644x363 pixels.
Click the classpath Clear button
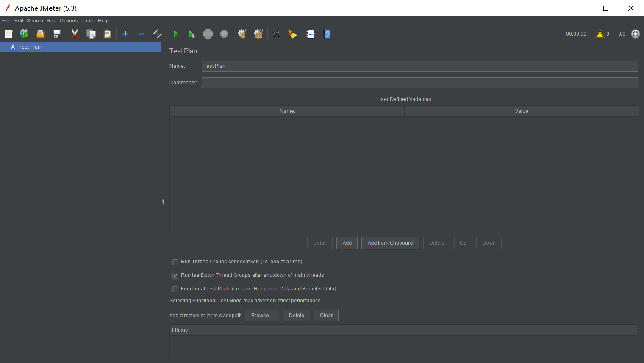[x=326, y=316]
